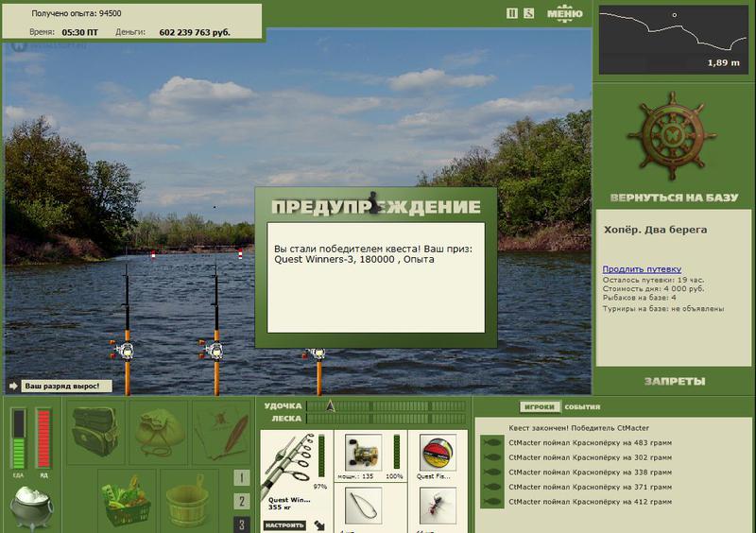Open the fish keepnet sack
The height and width of the screenshot is (533, 756).
pos(159,432)
